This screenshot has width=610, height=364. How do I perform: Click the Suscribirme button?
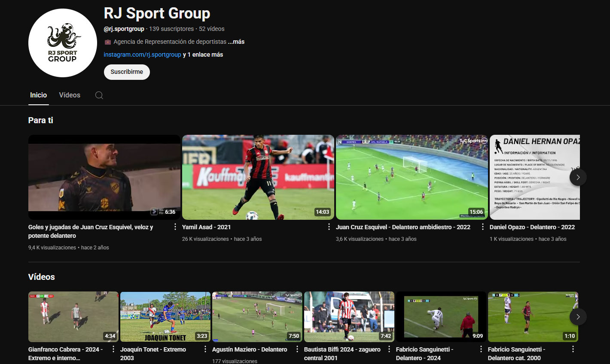coord(127,72)
